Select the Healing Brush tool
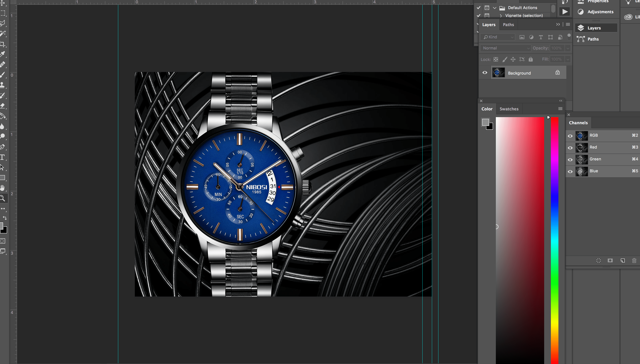640x364 pixels. coord(3,64)
